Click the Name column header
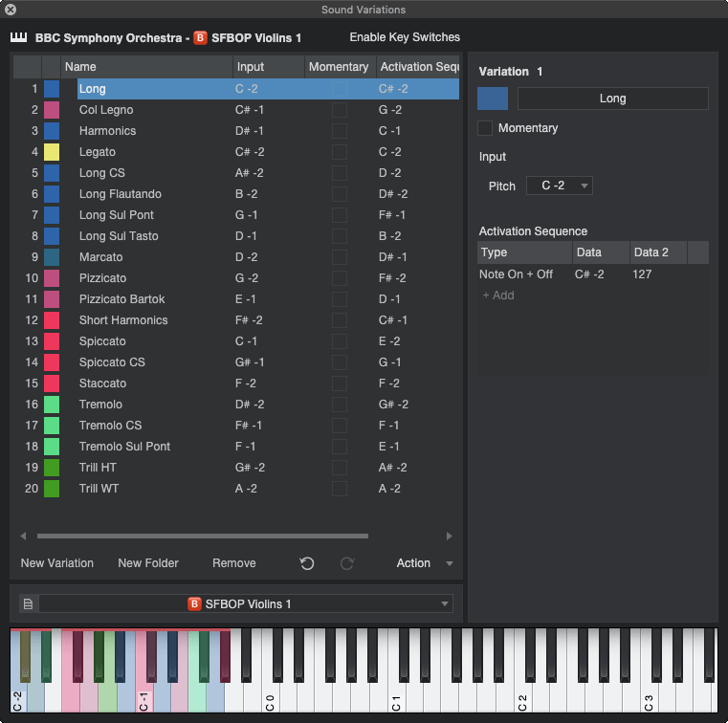Viewport: 728px width, 723px height. [x=146, y=67]
